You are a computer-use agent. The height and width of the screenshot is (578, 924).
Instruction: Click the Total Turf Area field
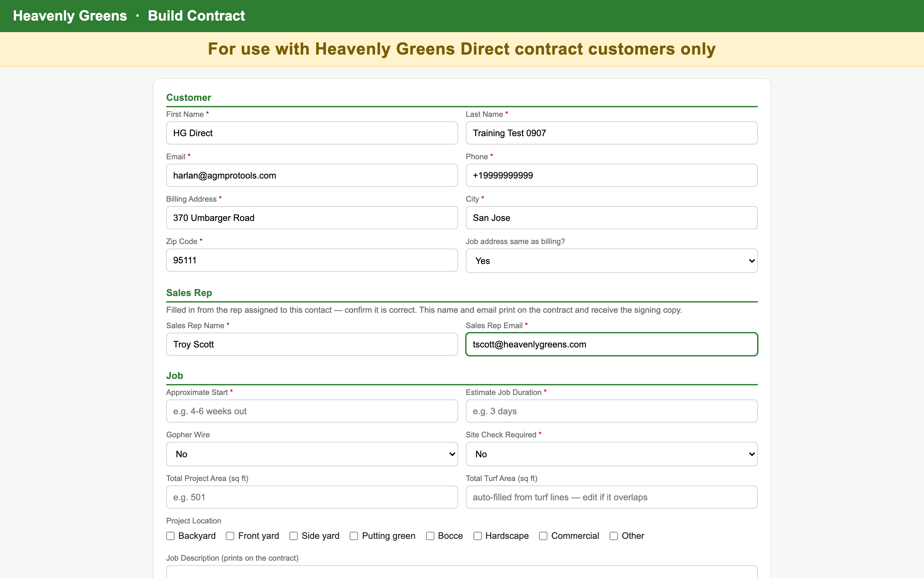[611, 497]
